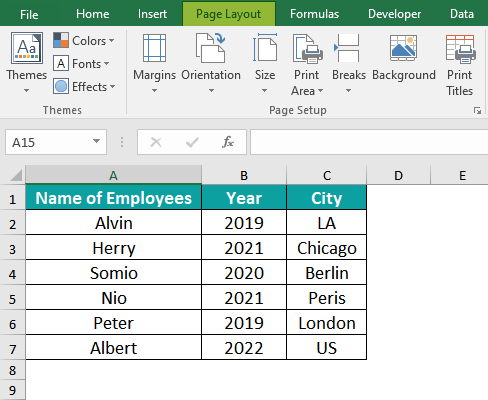This screenshot has width=488, height=400.
Task: Switch to the Data tab
Action: [462, 14]
